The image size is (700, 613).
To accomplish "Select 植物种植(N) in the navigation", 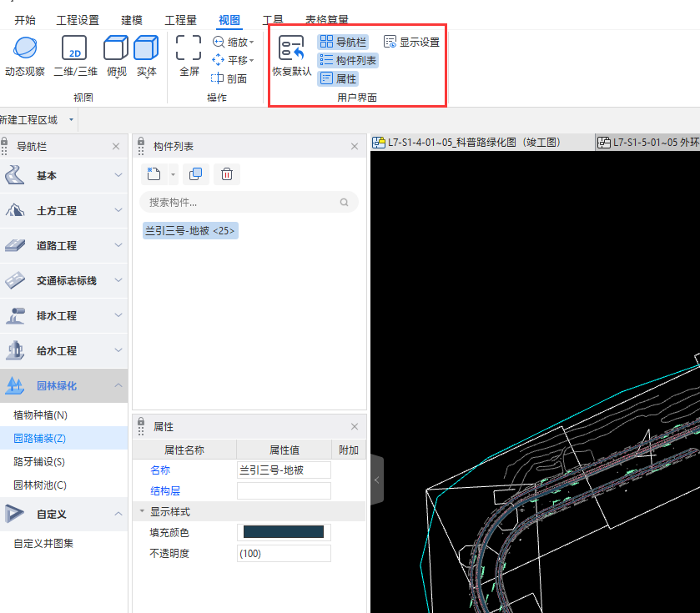I will coord(64,415).
